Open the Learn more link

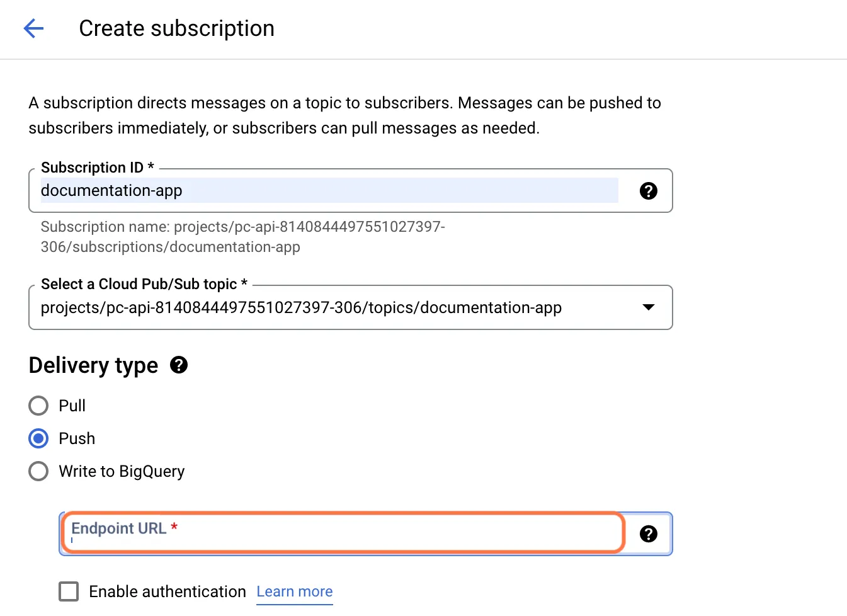click(x=295, y=591)
